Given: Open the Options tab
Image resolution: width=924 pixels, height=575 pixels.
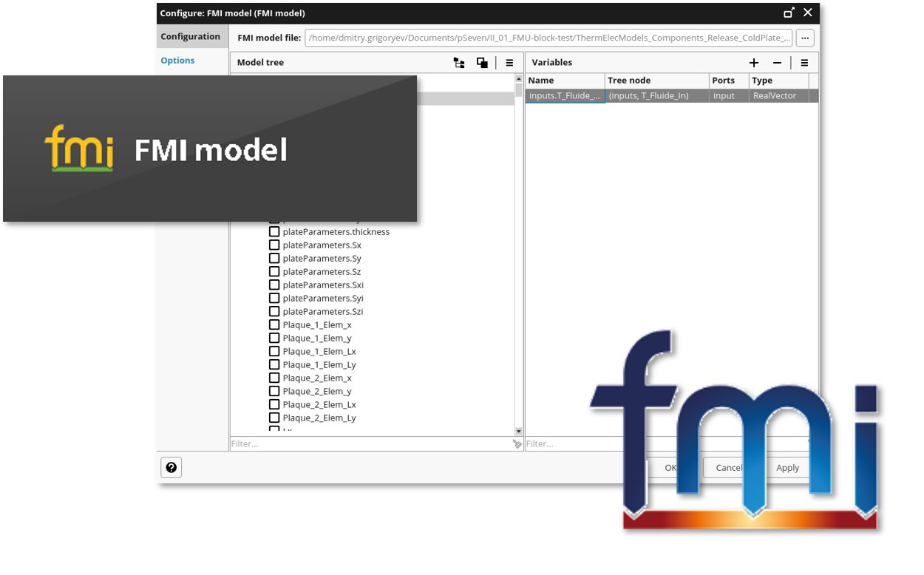Looking at the screenshot, I should pos(178,61).
